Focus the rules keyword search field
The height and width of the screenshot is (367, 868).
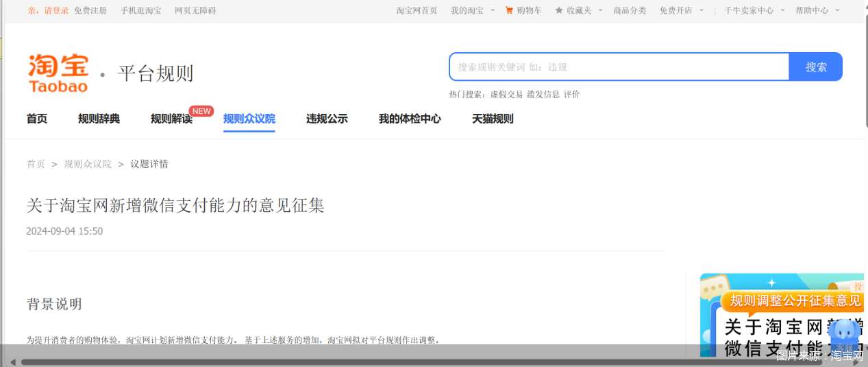pos(619,67)
